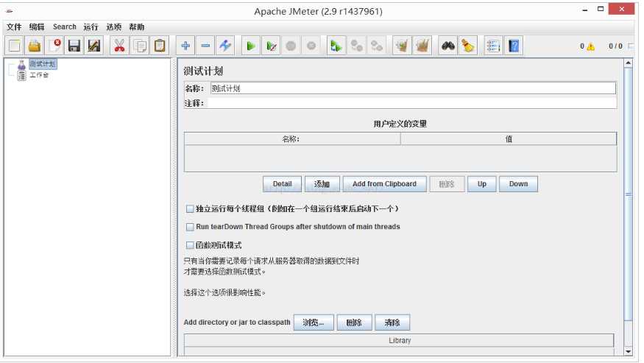Click the 名称 input field
Viewport: 644px width, 363px height.
(413, 88)
